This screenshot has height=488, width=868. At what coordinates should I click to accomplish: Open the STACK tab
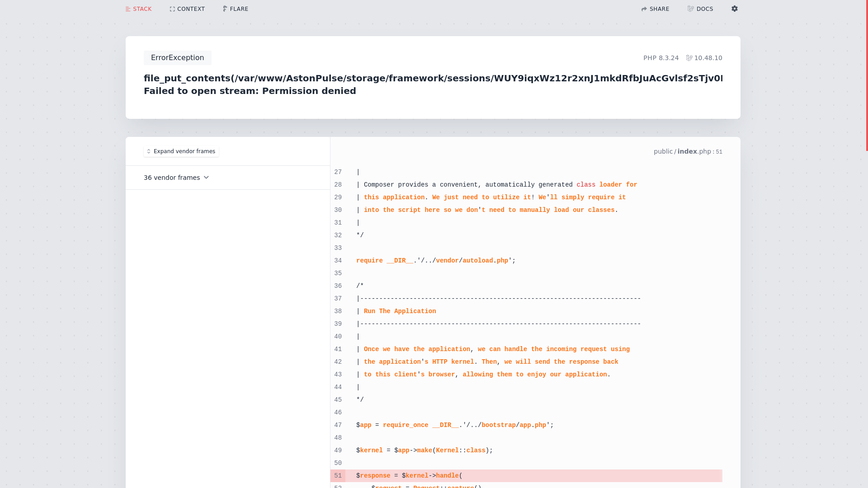[x=138, y=9]
